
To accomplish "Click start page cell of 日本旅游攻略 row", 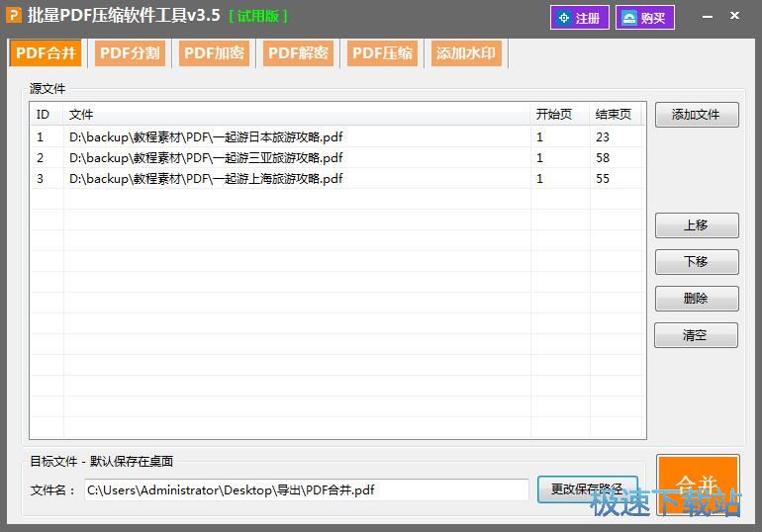I will coord(560,136).
